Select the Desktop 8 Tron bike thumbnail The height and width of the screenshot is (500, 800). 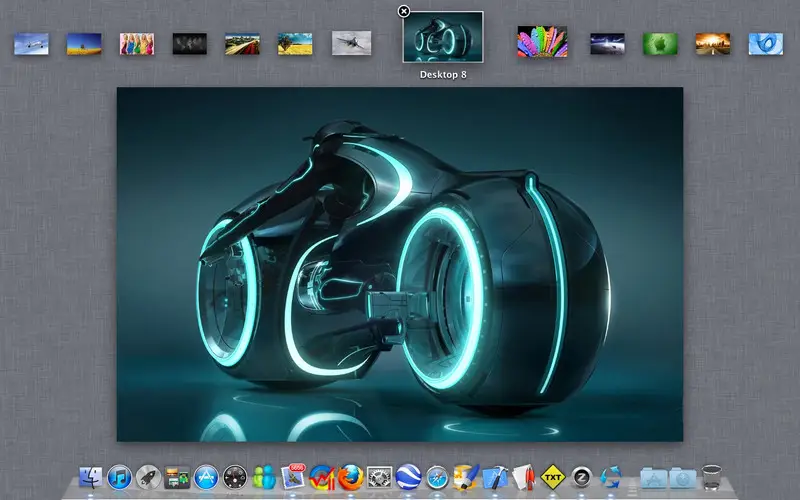pos(443,37)
